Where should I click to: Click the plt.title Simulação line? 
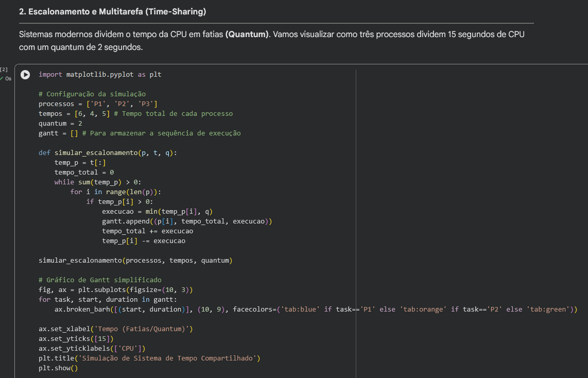[149, 358]
